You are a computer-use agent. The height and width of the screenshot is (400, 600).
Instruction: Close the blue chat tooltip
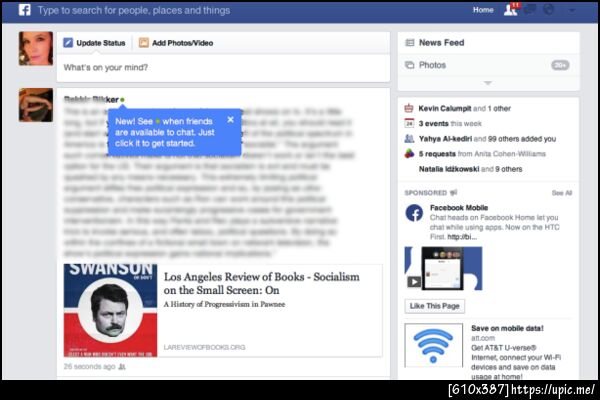(x=230, y=119)
